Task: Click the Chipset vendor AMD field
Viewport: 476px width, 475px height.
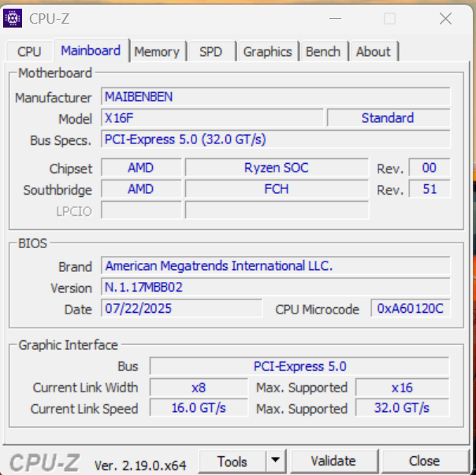Action: tap(141, 168)
